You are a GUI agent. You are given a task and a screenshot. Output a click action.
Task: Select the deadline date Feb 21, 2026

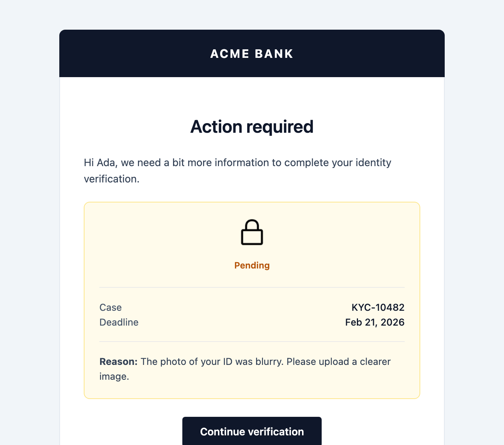click(x=375, y=322)
